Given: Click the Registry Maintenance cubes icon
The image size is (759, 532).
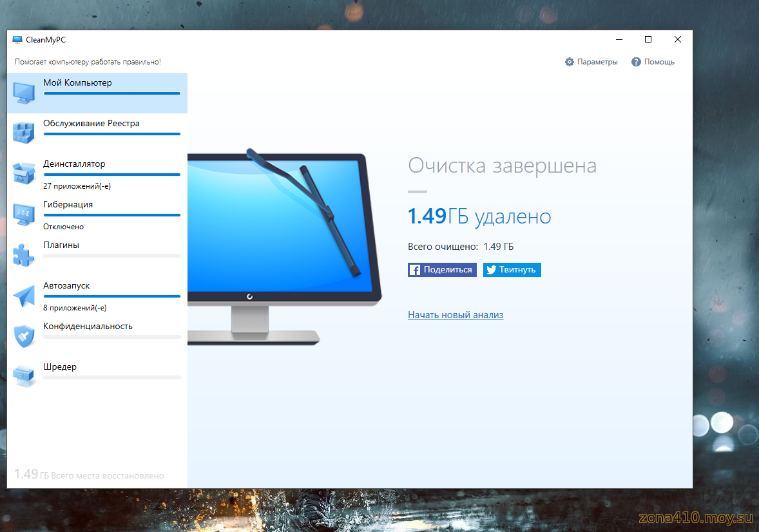Looking at the screenshot, I should tap(24, 133).
